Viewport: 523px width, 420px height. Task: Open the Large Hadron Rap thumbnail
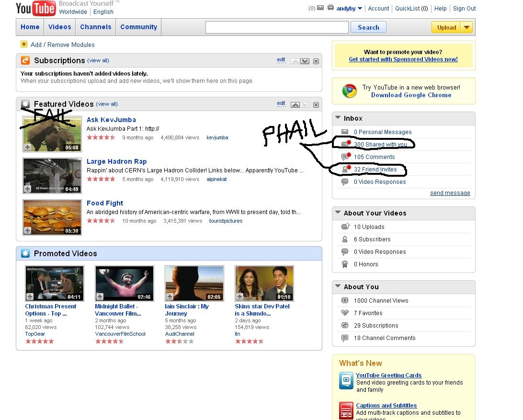pos(52,175)
